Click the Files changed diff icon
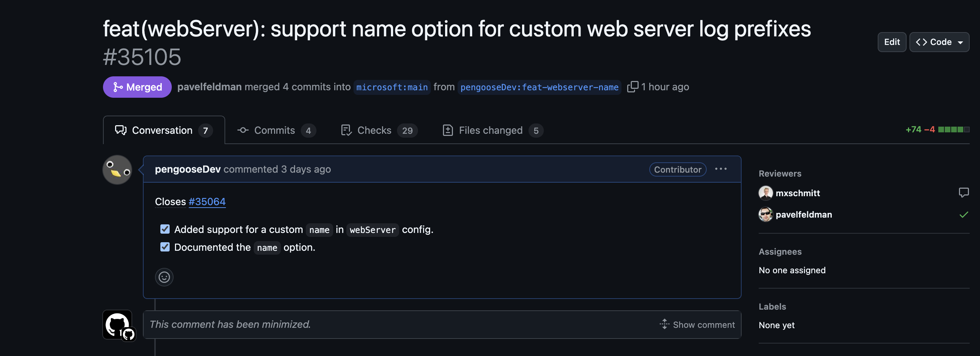Screen dimensions: 980x356 [x=448, y=130]
